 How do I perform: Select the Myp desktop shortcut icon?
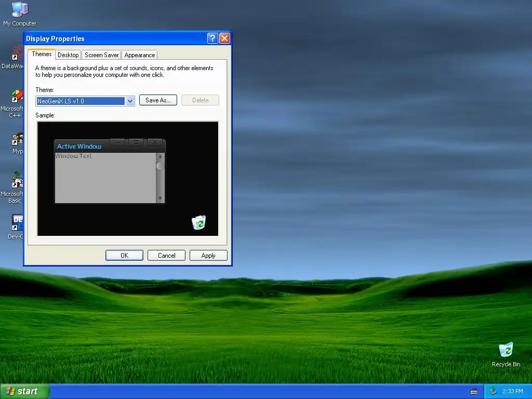[x=17, y=143]
